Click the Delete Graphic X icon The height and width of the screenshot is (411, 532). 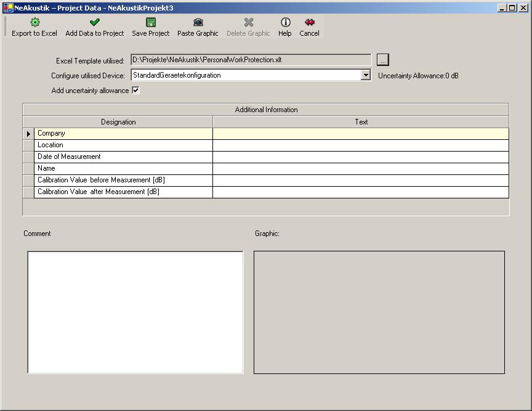[248, 23]
